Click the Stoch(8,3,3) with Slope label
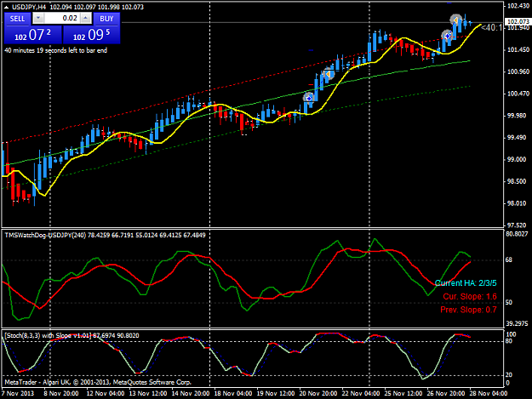 click(72, 335)
